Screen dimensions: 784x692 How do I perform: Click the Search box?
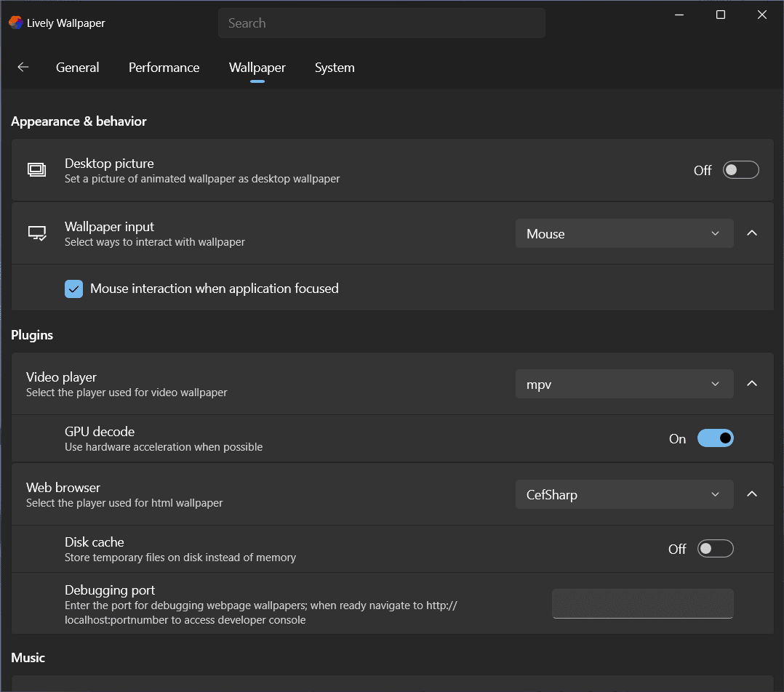click(x=381, y=23)
